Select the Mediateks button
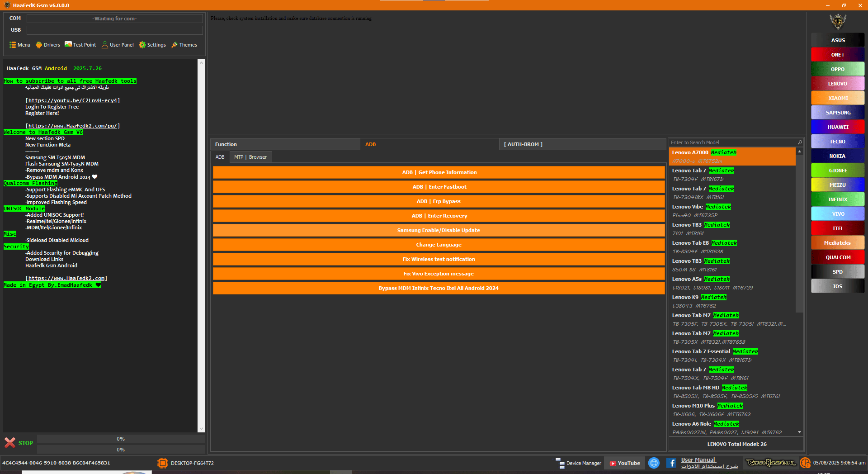Image resolution: width=868 pixels, height=474 pixels. [x=838, y=243]
